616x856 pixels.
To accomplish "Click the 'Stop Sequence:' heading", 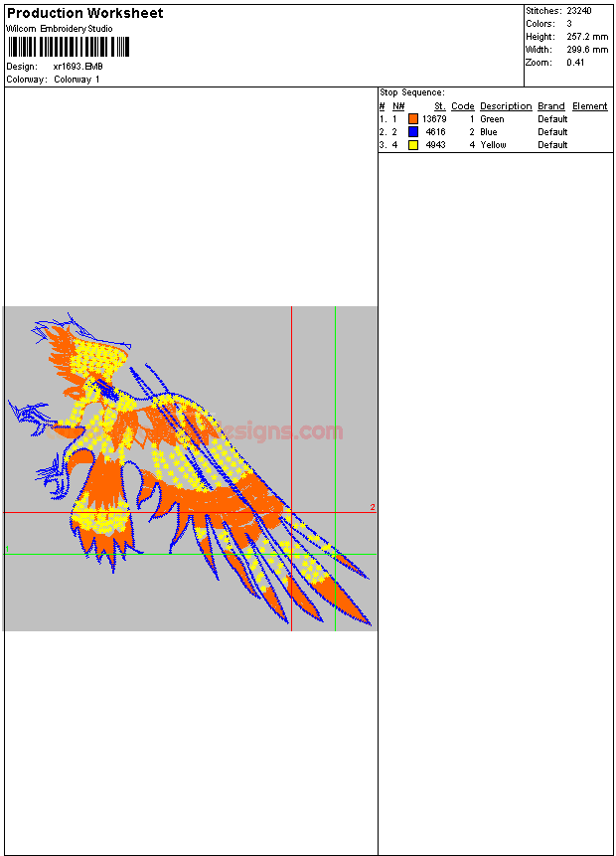I will tap(412, 92).
